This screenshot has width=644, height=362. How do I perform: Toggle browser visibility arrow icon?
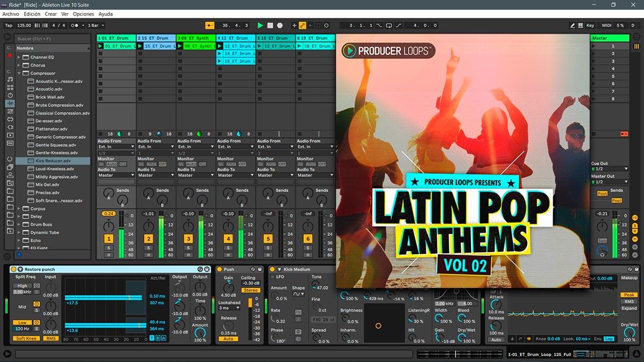pos(8,37)
